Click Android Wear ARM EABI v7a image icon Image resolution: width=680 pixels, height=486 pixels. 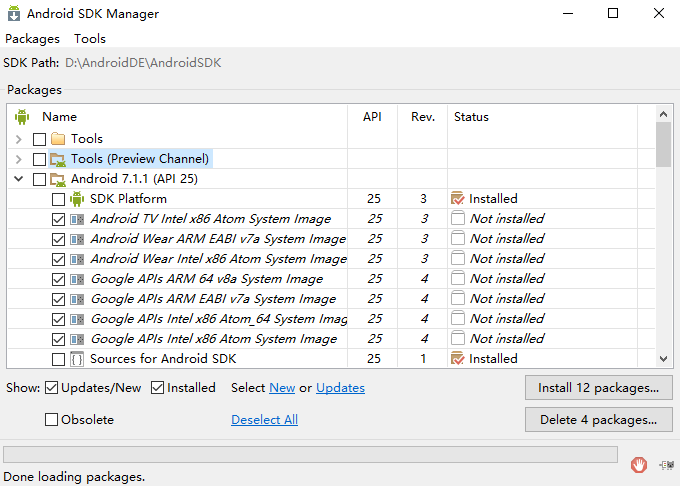pyautogui.click(x=77, y=239)
